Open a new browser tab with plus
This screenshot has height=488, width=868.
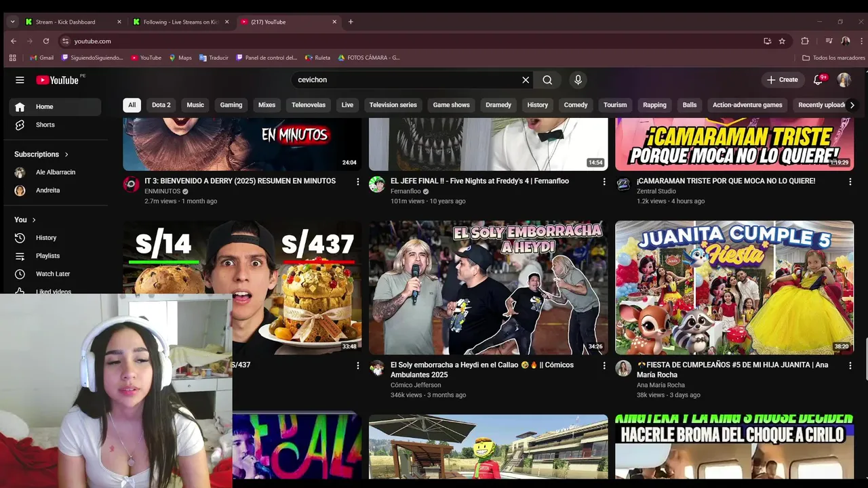(x=351, y=22)
